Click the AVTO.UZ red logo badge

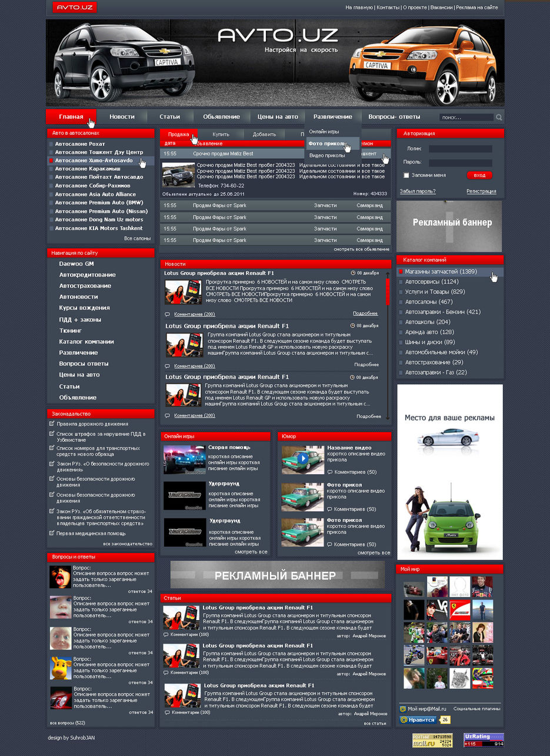point(74,7)
